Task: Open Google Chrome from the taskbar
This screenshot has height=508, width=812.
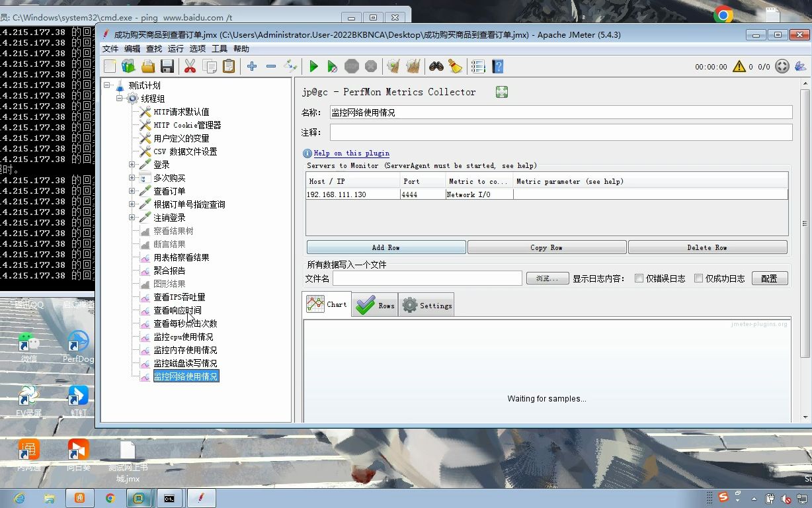Action: (110, 498)
